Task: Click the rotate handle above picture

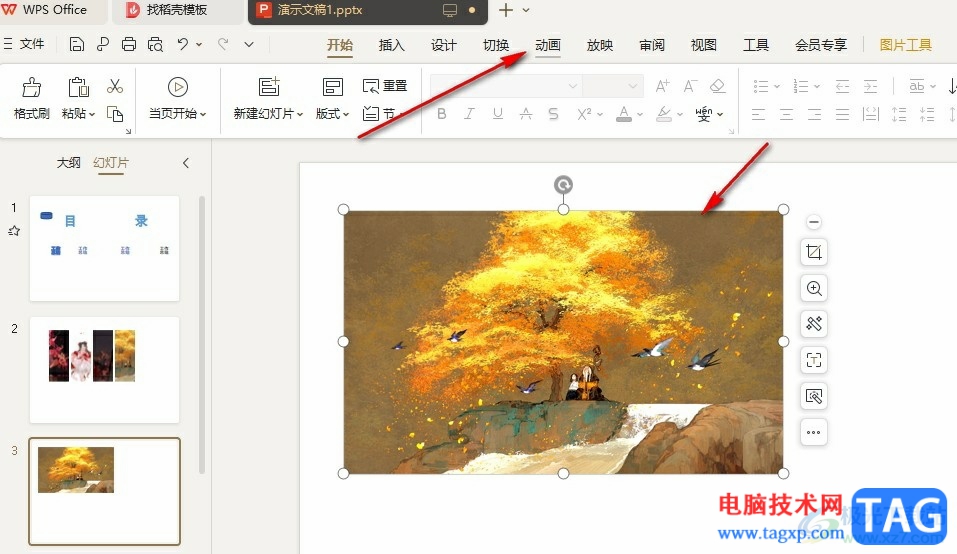Action: pos(563,184)
